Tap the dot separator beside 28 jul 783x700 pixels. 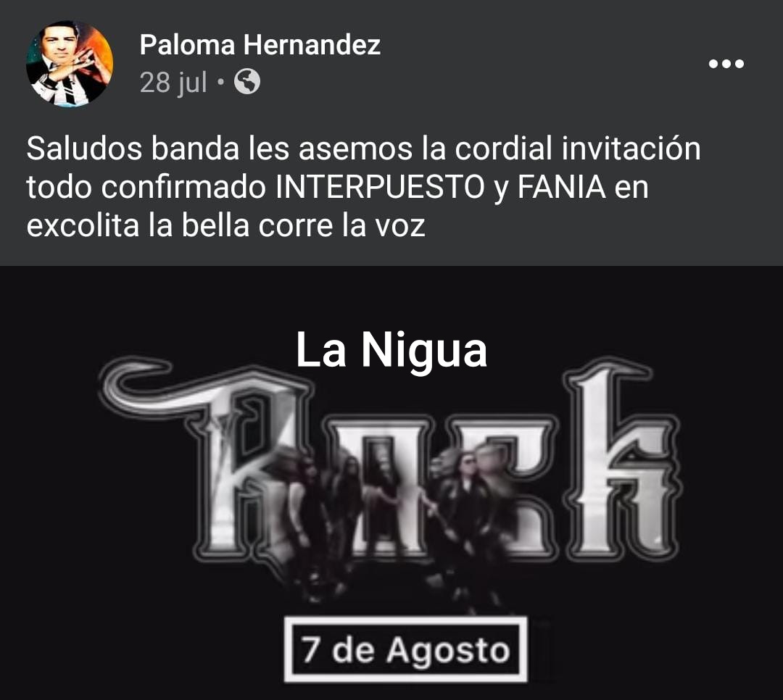tap(220, 83)
